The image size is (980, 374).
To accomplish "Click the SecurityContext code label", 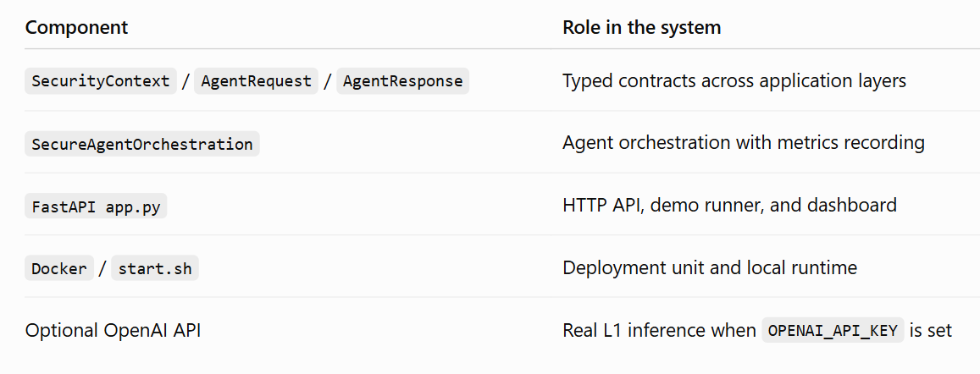I will click(101, 81).
